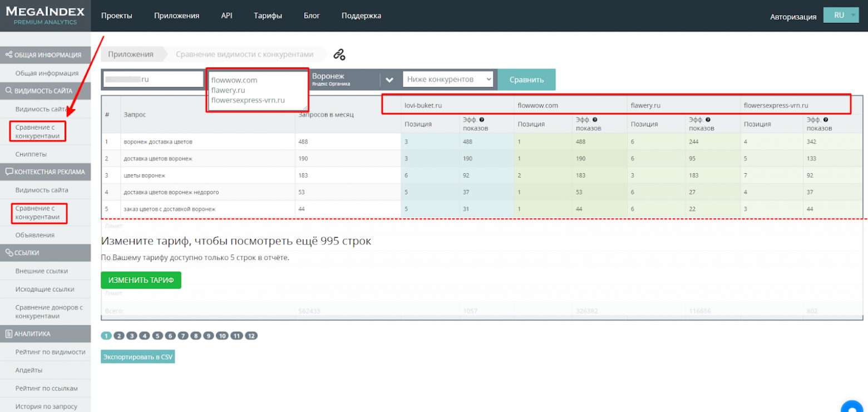Screen dimensions: 868x412
Task: Click Приложения in the breadcrumb
Action: [131, 54]
